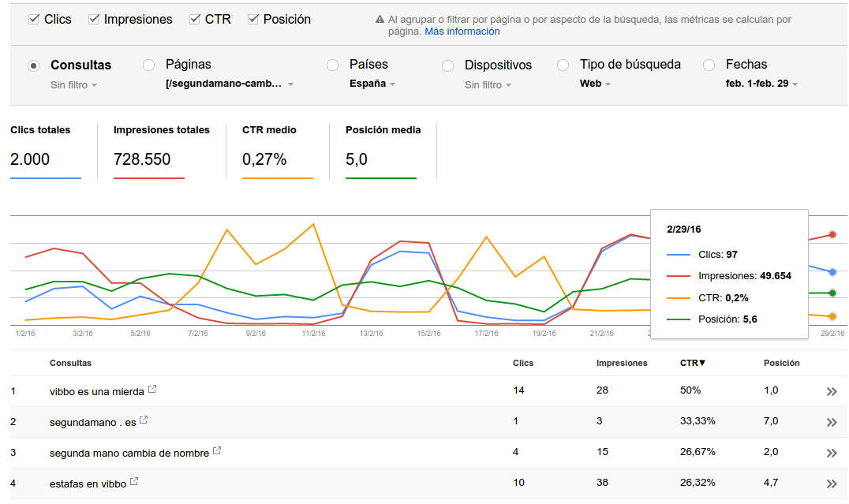Sort table by the Consultas column header
The image size is (849, 504).
pos(70,363)
